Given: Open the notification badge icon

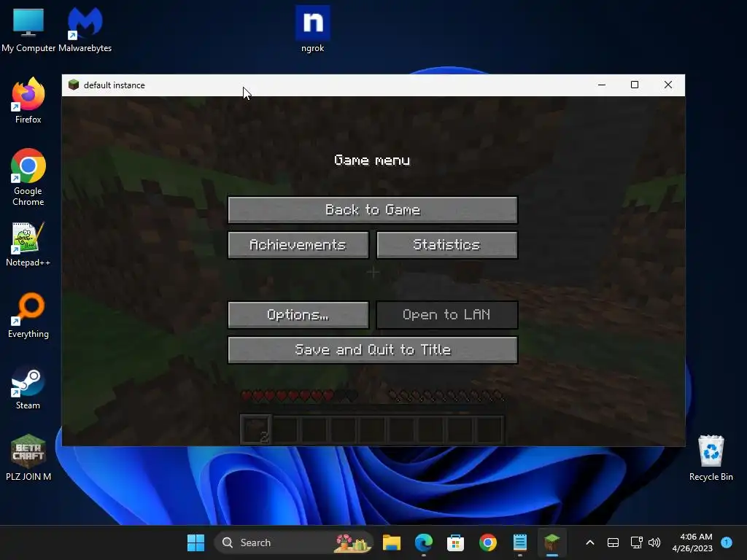Looking at the screenshot, I should coord(727,542).
